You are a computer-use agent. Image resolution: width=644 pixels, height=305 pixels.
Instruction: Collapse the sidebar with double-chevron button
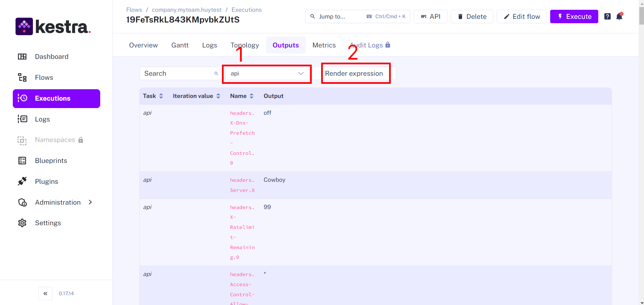pyautogui.click(x=45, y=294)
